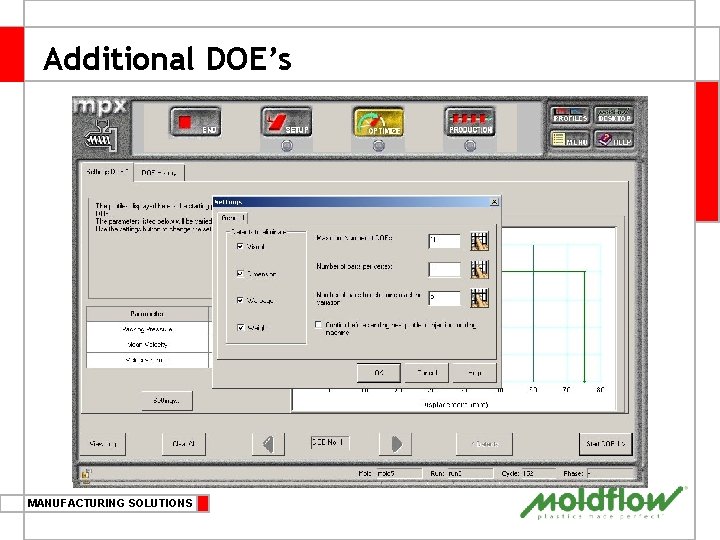Toggle the Visual defect checkbox

pos(240,247)
